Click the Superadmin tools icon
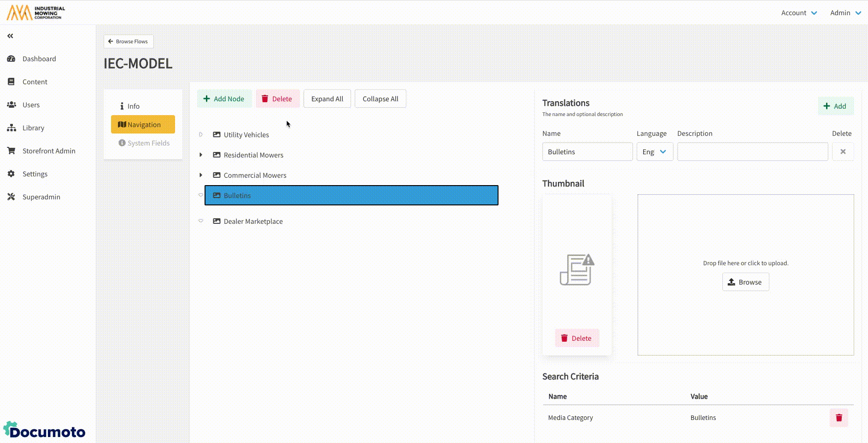Image resolution: width=868 pixels, height=443 pixels. [x=12, y=197]
